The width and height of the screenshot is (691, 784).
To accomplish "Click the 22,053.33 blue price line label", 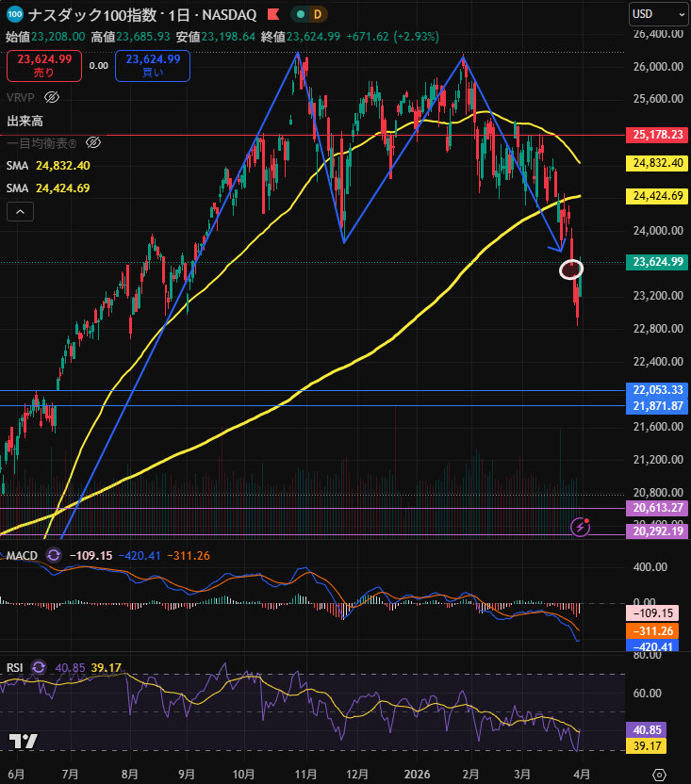I will point(658,390).
